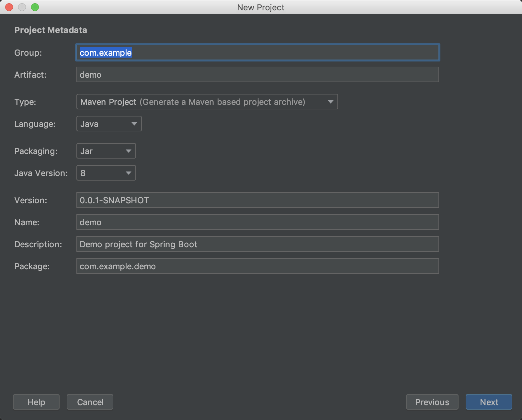
Task: Click the minimize window button
Action: (22, 7)
